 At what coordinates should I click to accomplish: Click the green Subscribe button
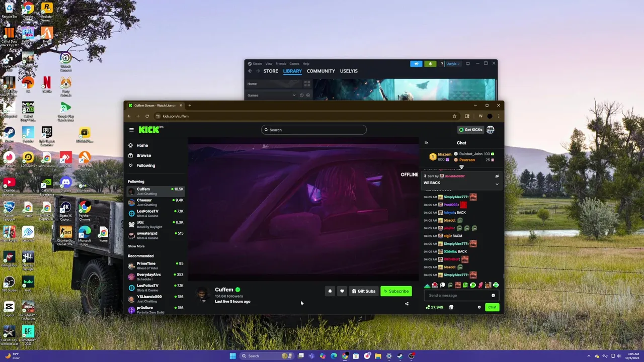click(x=396, y=291)
